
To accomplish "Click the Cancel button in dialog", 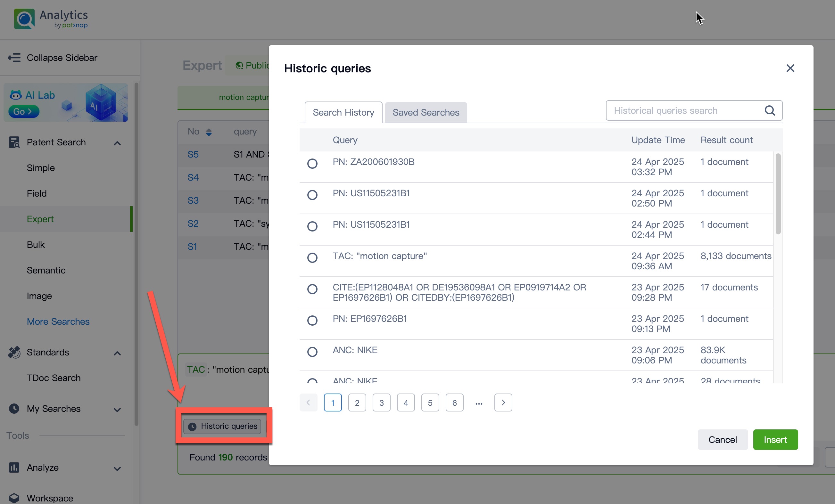I will (722, 440).
